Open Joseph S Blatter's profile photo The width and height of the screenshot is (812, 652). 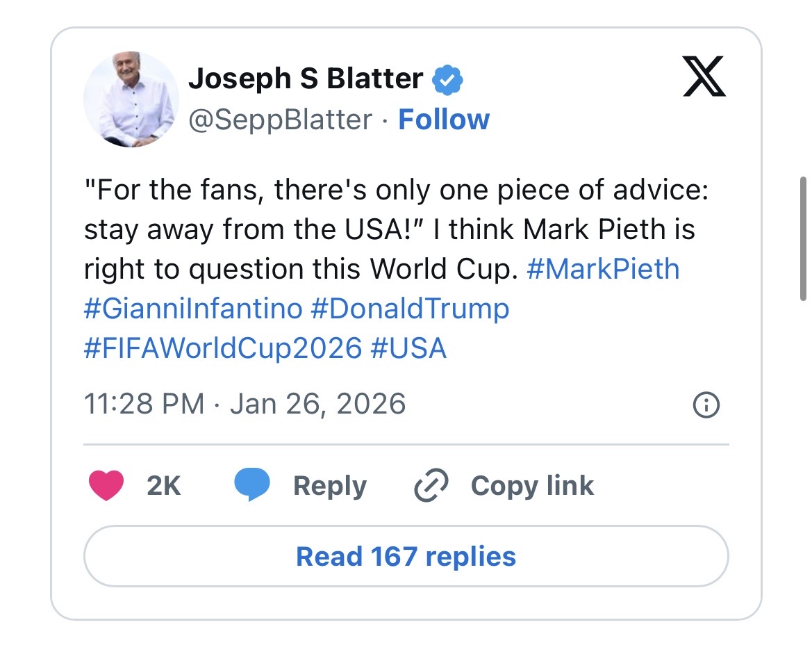131,99
